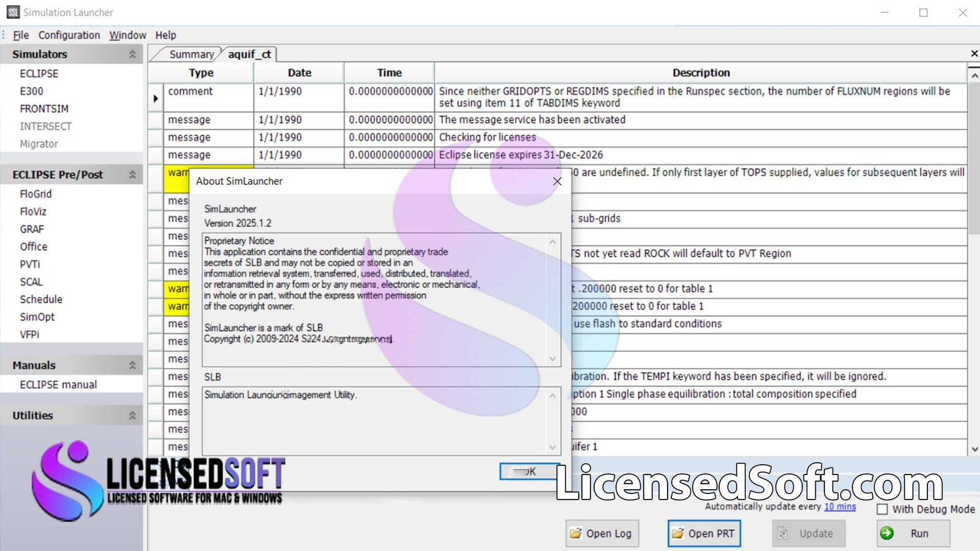Collapse the ECLIPSE Pre/Post section
980x551 pixels.
[x=131, y=174]
